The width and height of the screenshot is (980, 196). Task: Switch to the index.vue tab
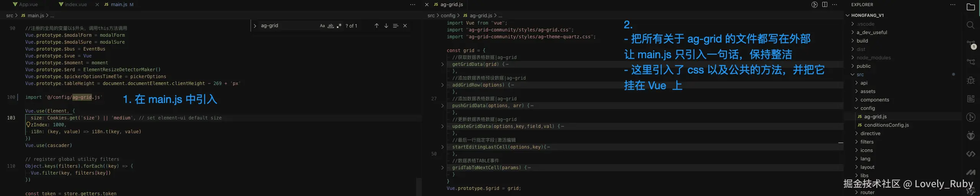(x=73, y=5)
